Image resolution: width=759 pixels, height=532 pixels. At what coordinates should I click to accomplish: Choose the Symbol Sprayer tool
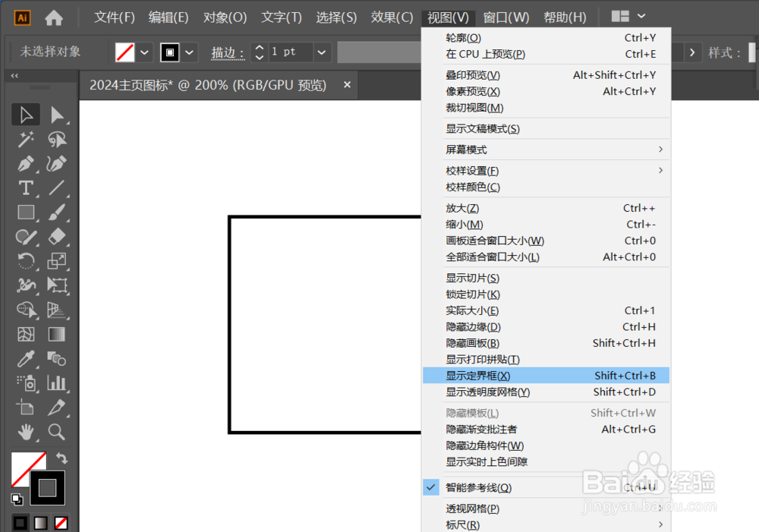(x=26, y=383)
